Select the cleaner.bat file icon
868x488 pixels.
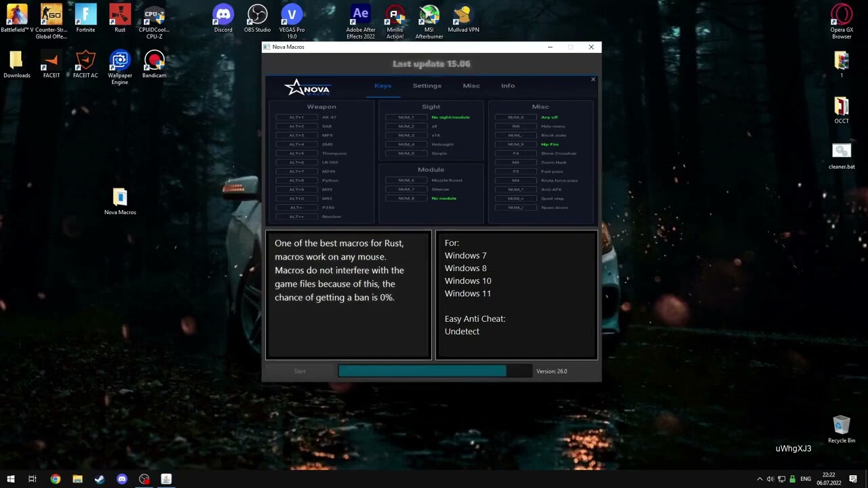click(842, 157)
